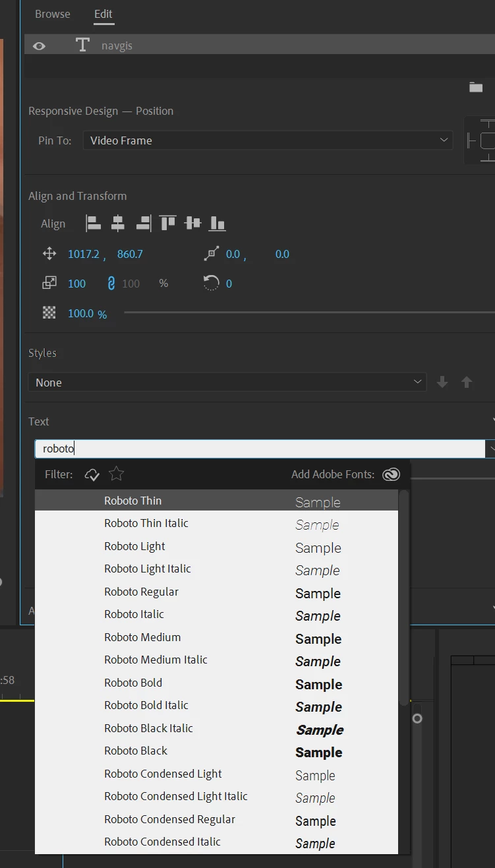Toggle visibility of navgis text layer
495x868 pixels.
tap(39, 46)
